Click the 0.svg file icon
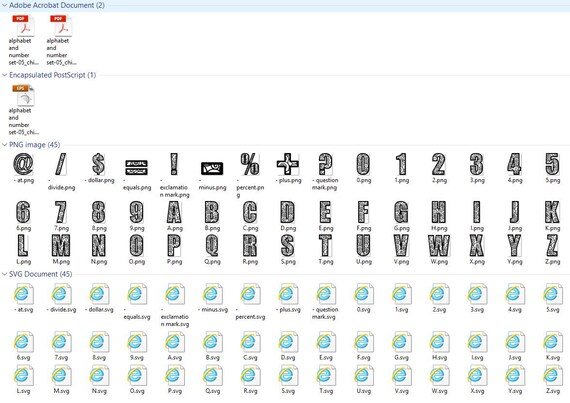The image size is (570, 403). coord(364,294)
